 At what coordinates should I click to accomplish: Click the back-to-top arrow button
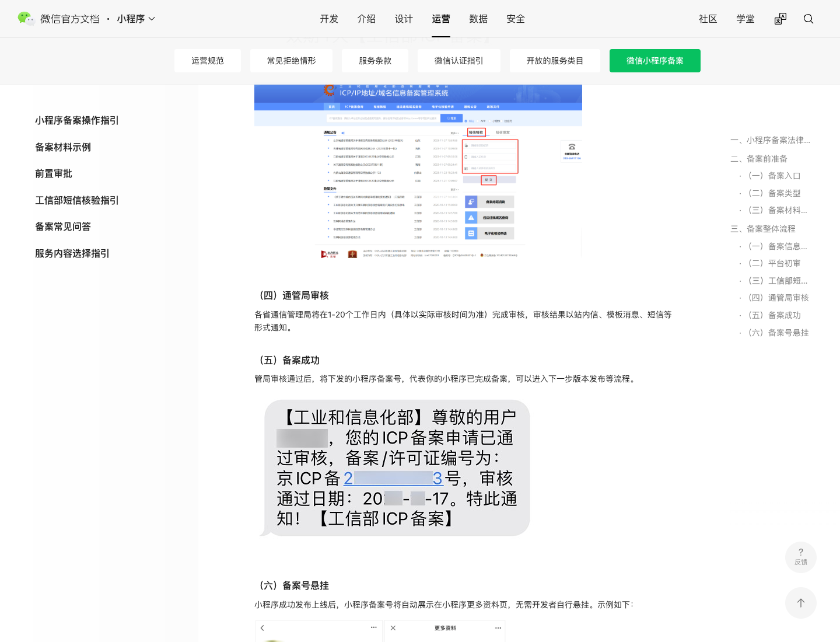801,603
